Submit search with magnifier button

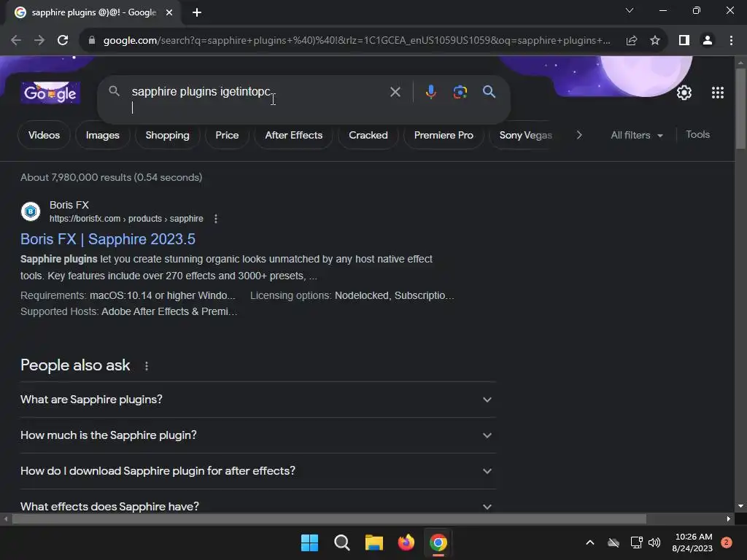(489, 92)
